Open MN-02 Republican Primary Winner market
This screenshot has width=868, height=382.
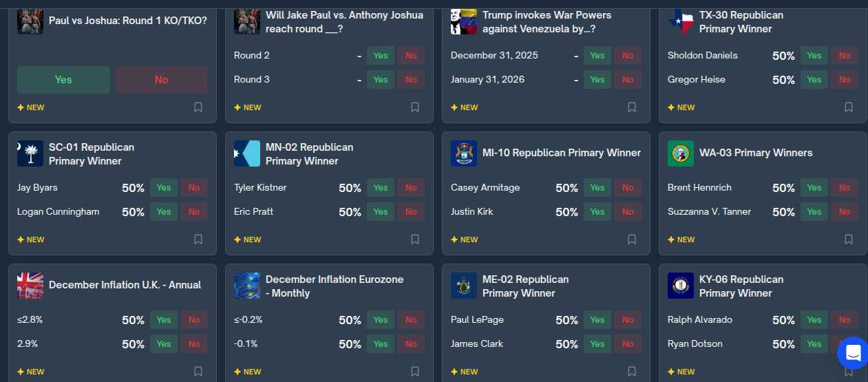point(309,154)
